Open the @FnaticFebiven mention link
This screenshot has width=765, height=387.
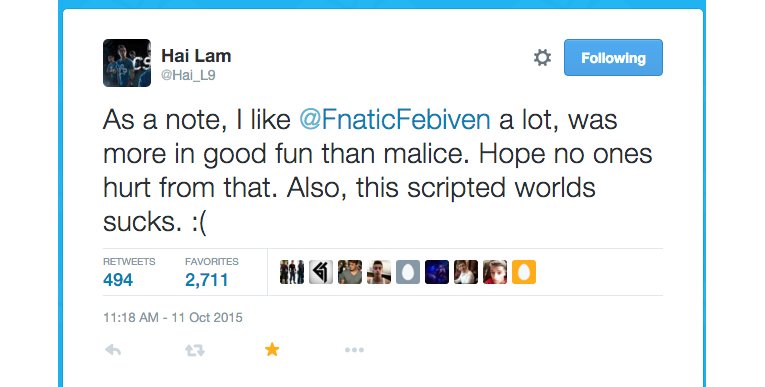click(395, 120)
